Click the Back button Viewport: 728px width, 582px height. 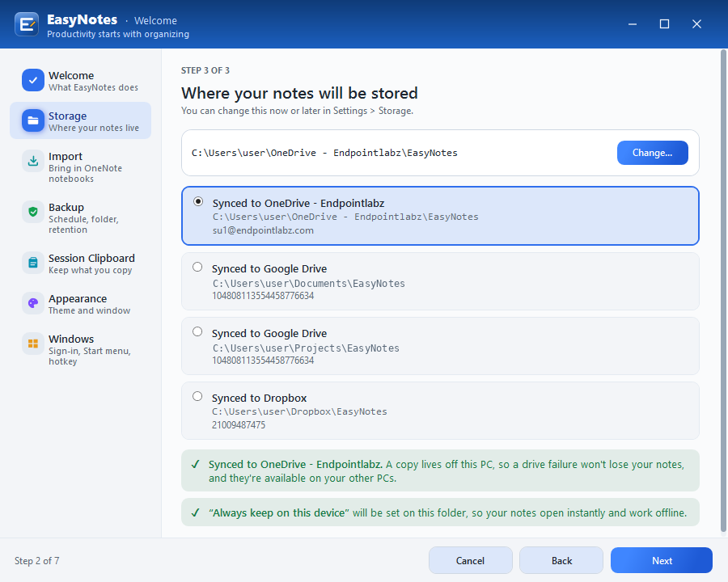561,561
